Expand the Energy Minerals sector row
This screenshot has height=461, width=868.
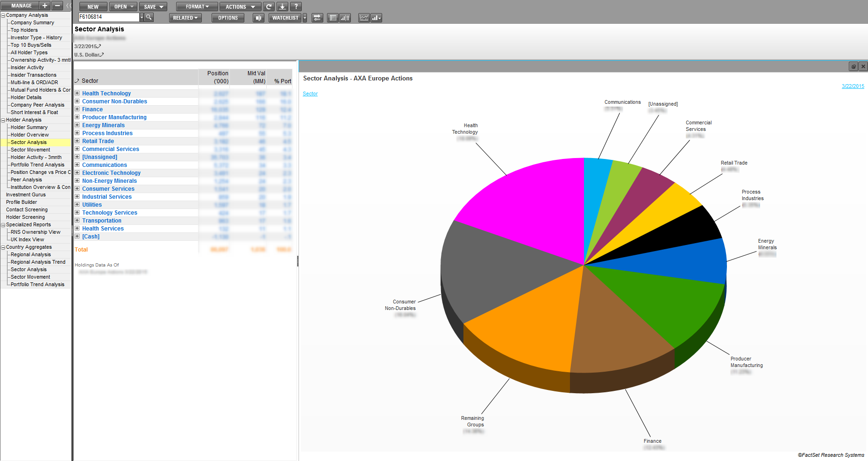coord(77,125)
